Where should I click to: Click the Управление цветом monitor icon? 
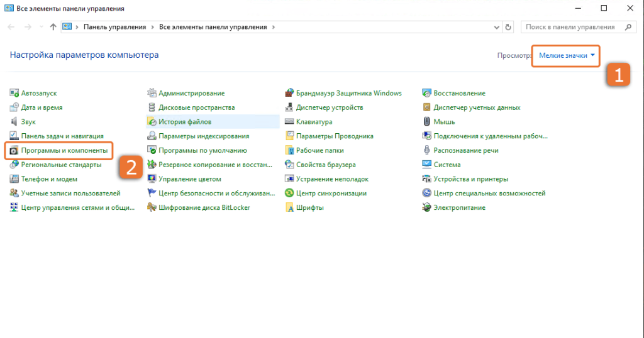pyautogui.click(x=152, y=179)
